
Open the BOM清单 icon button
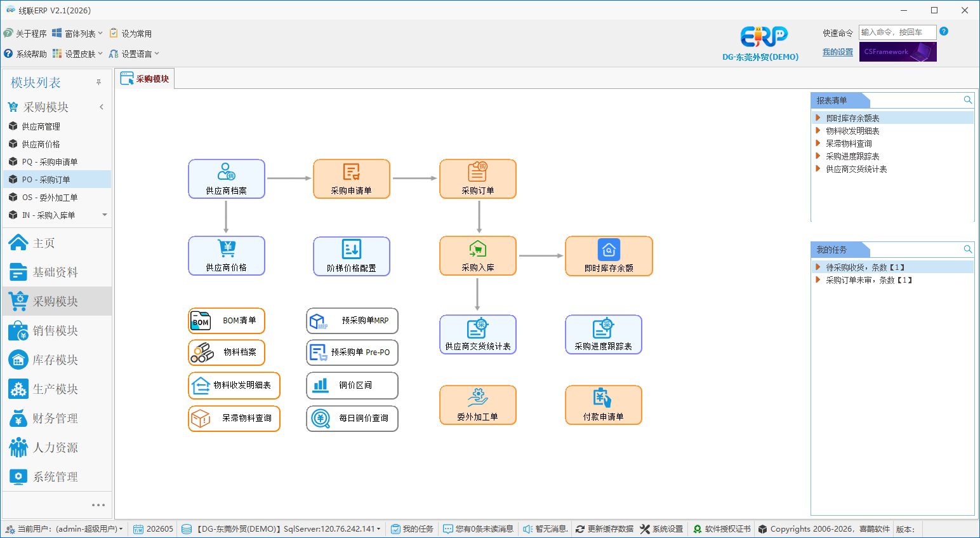(x=227, y=321)
